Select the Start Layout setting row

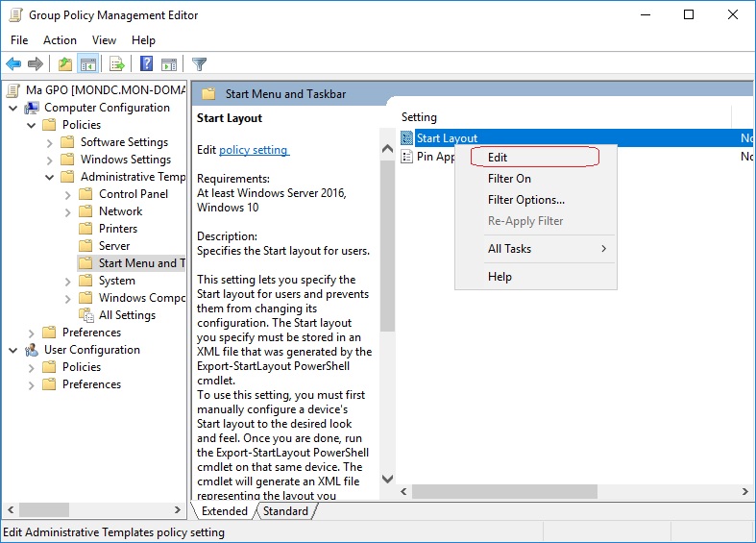[576, 138]
